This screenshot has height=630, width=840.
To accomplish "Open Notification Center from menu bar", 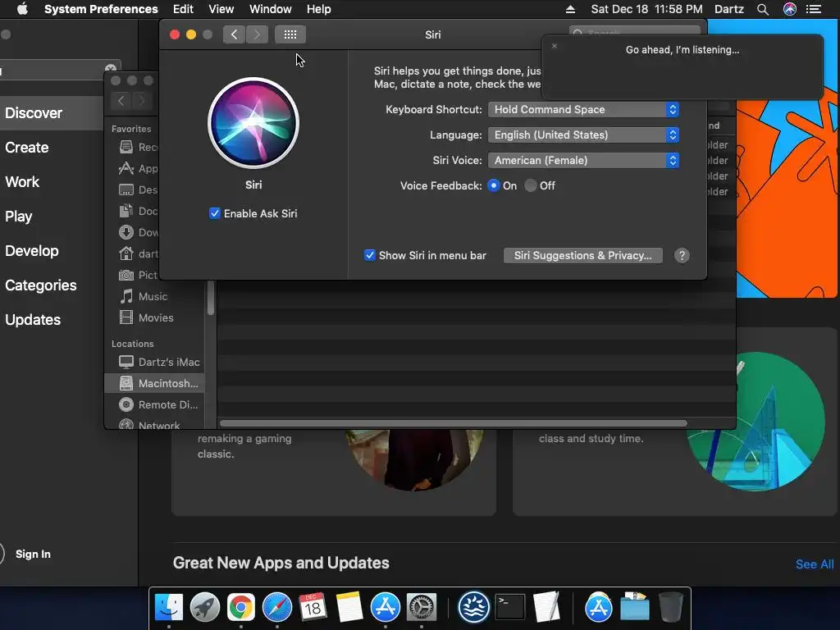I will pyautogui.click(x=814, y=9).
